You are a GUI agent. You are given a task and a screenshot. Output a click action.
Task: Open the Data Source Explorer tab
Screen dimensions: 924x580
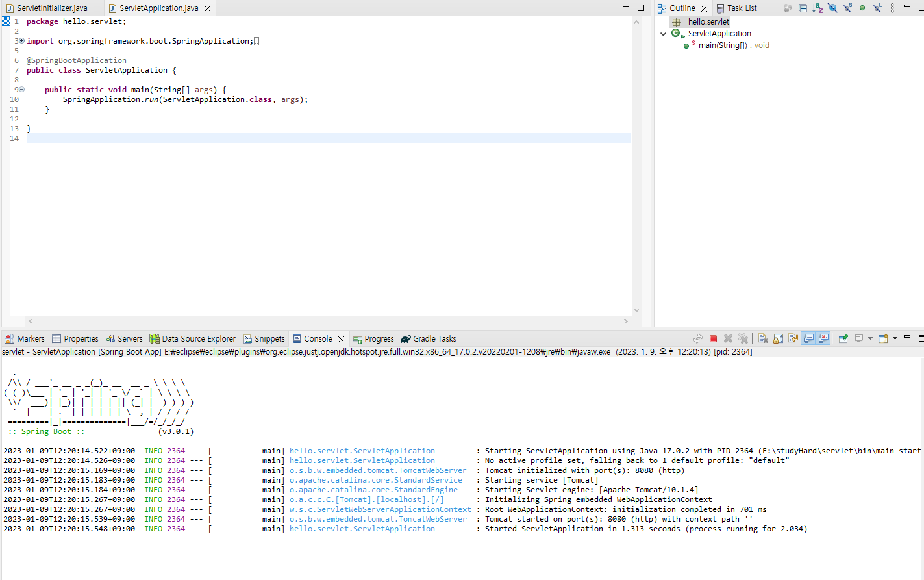(x=193, y=339)
